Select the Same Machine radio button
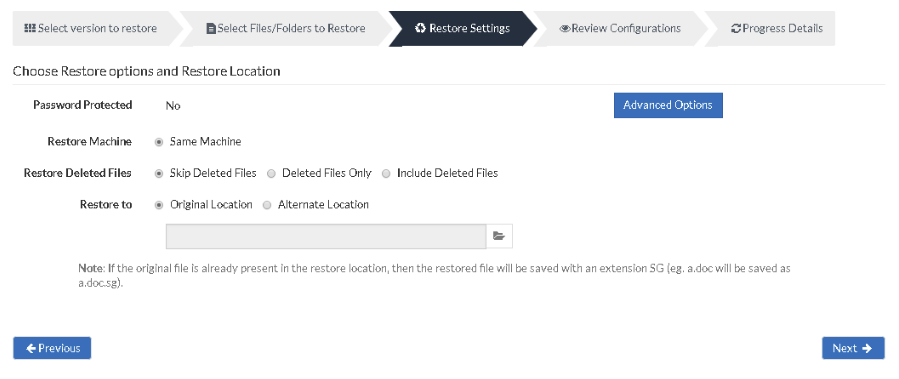The height and width of the screenshot is (379, 899). (159, 142)
